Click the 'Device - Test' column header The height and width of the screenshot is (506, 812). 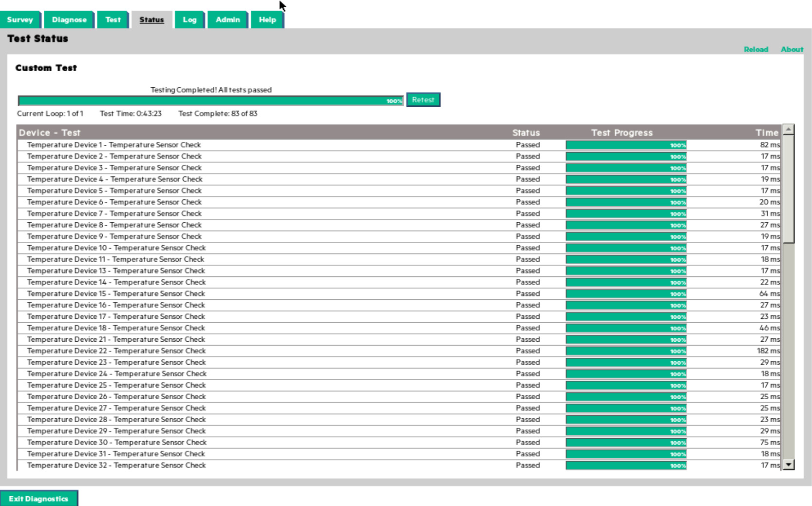pos(50,133)
